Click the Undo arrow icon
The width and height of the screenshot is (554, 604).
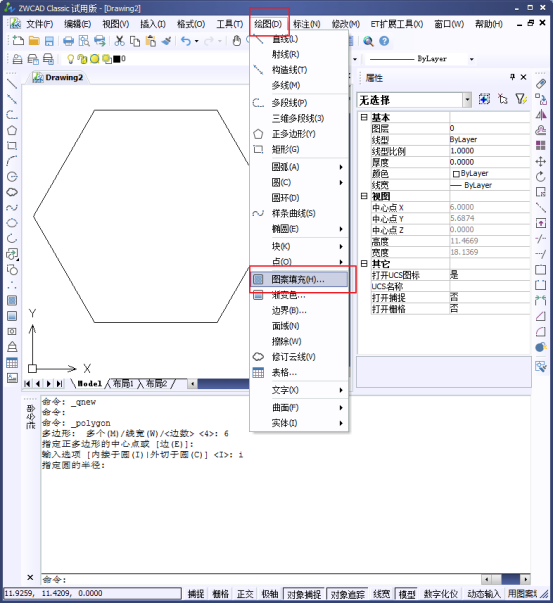[186, 41]
